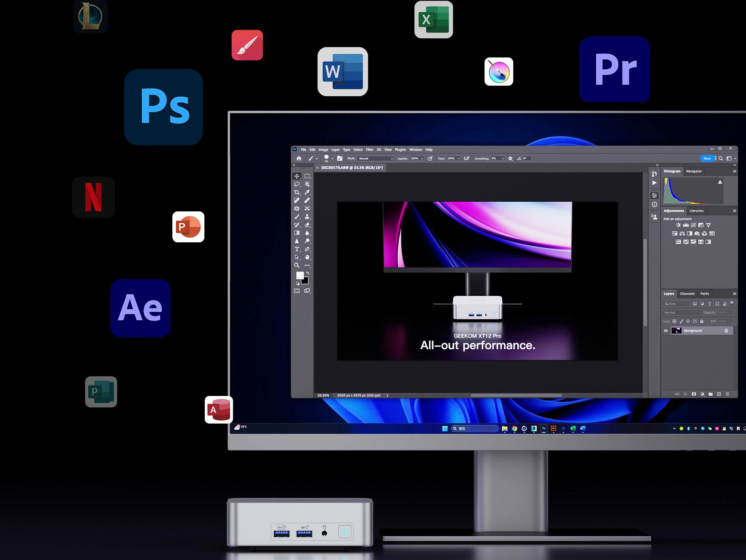Image resolution: width=746 pixels, height=560 pixels.
Task: Select the Eyedropper tool
Action: (x=307, y=192)
